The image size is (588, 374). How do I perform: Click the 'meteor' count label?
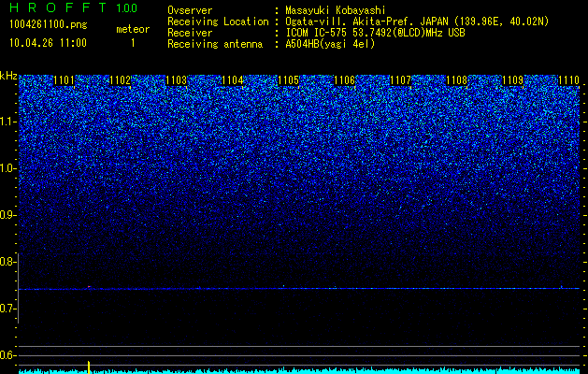pos(133,29)
